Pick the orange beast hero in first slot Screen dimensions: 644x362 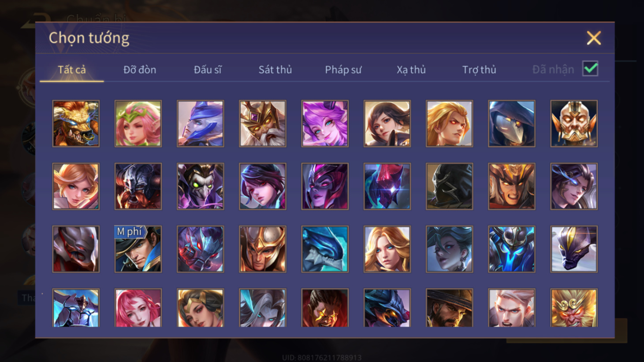76,123
